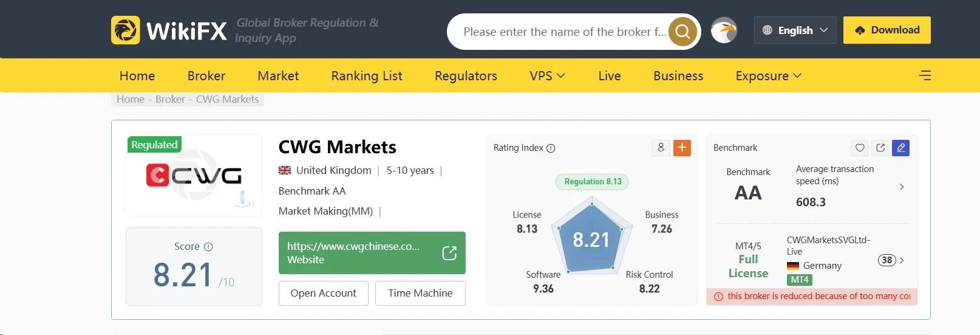Click the large AA benchmark grade

[x=747, y=193]
